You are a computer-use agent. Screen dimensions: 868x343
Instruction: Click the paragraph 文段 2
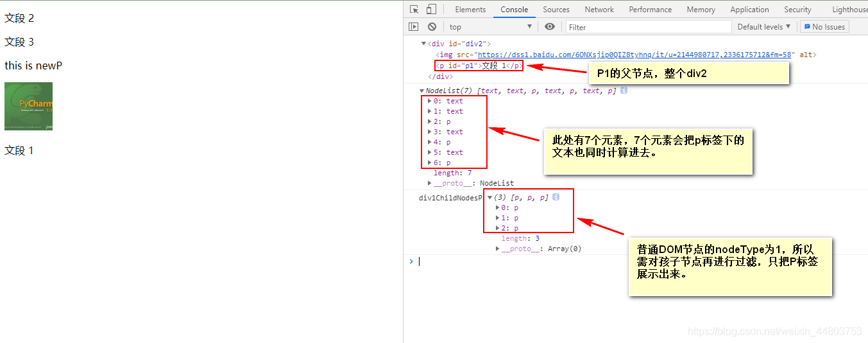(19, 18)
